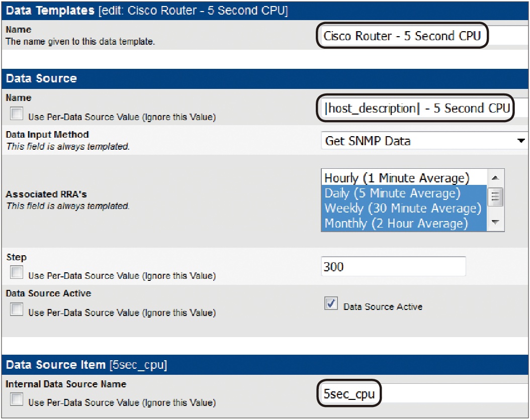This screenshot has height=420, width=530.
Task: Click the RRA list scrollbar thumb
Action: [495, 196]
